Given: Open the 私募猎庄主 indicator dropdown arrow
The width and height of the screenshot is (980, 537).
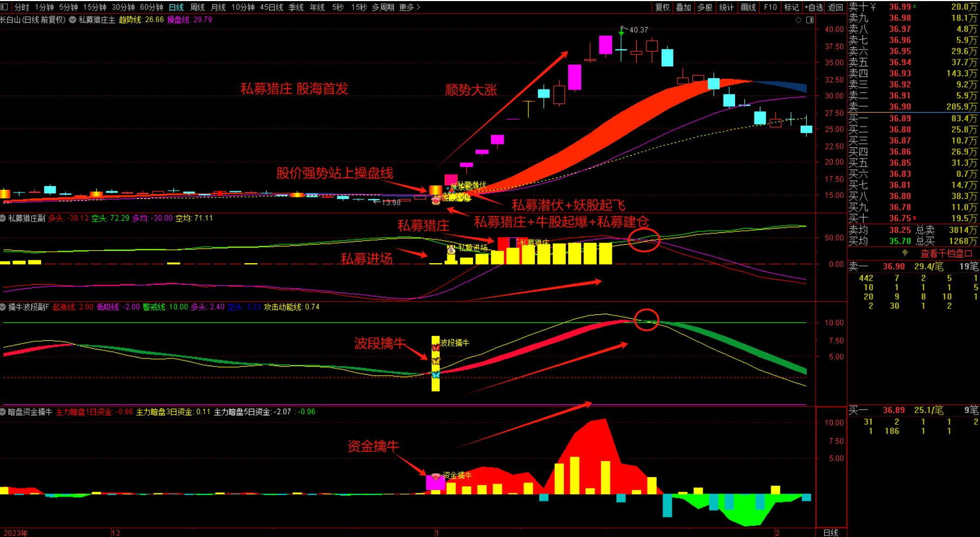Looking at the screenshot, I should click(72, 20).
